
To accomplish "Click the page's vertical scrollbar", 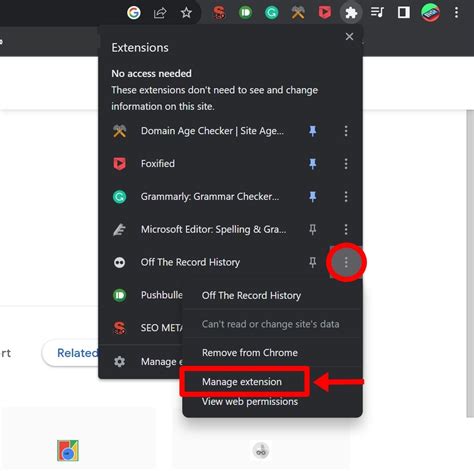I will coord(470,263).
